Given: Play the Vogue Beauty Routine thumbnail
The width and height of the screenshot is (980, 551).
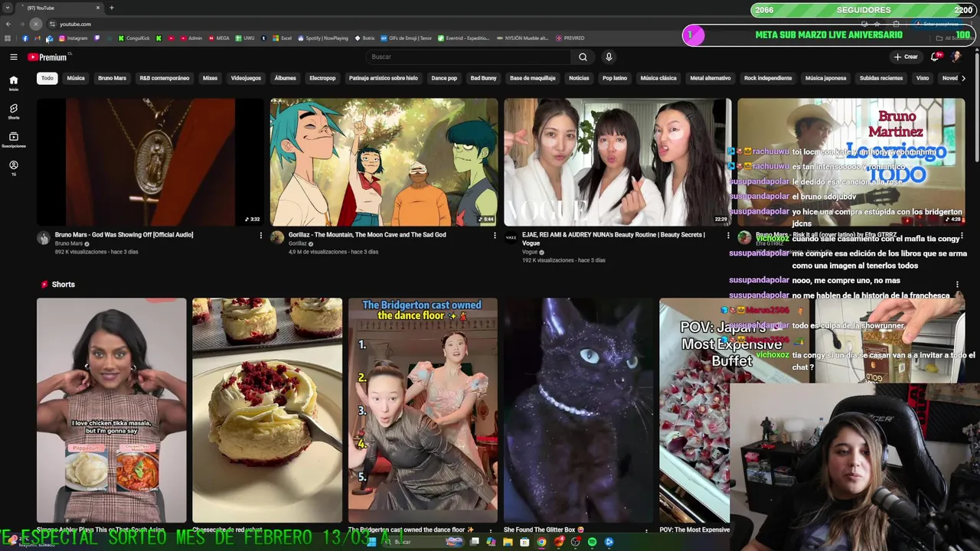Looking at the screenshot, I should pyautogui.click(x=617, y=162).
